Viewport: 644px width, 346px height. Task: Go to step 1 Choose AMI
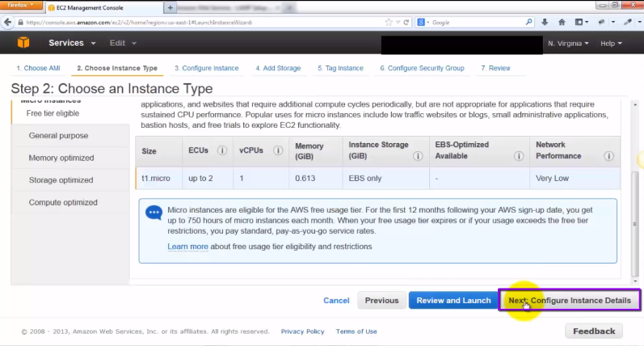[38, 68]
